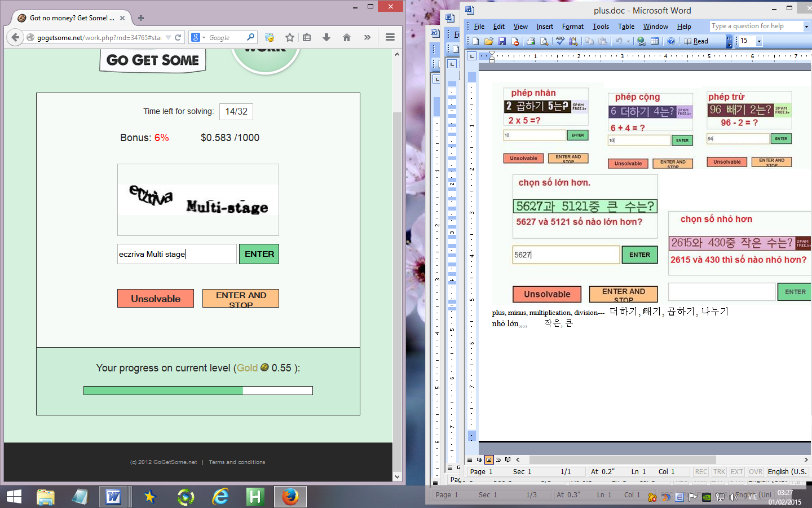This screenshot has width=812, height=508.
Task: Open the Google search engine dropdown
Action: (198, 37)
